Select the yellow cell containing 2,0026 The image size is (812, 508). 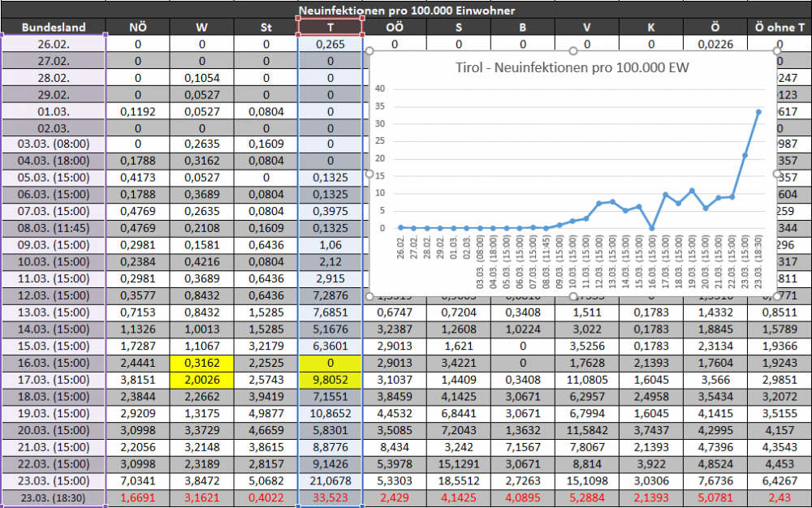click(202, 380)
